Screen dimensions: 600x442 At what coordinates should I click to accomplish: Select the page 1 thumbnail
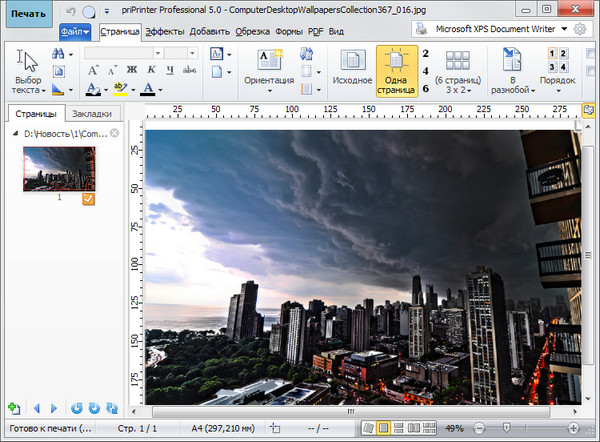59,168
